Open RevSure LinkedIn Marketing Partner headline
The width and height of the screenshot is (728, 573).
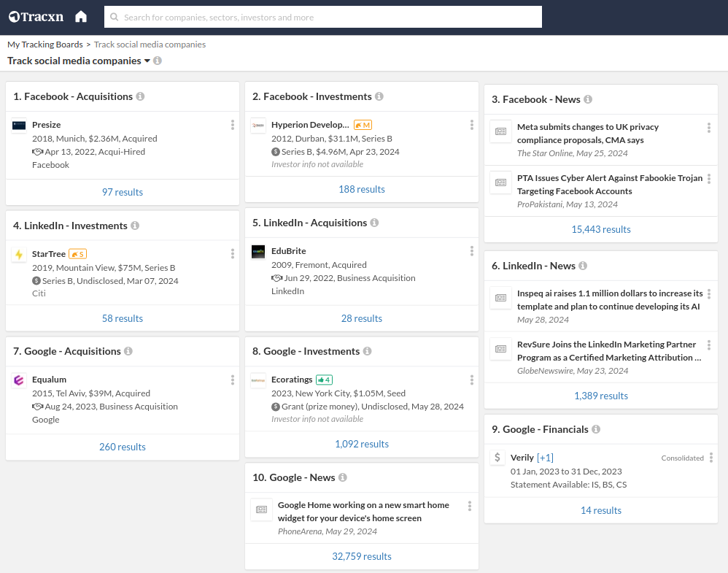[609, 351]
